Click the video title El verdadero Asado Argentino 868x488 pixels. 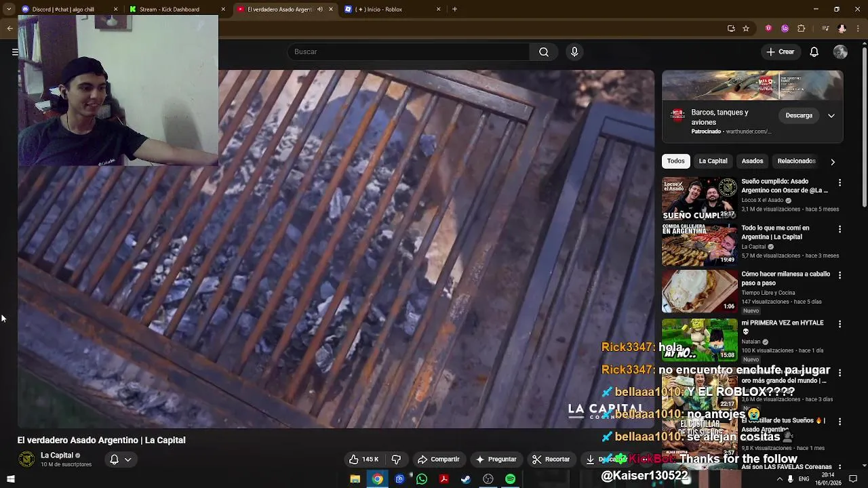101,441
